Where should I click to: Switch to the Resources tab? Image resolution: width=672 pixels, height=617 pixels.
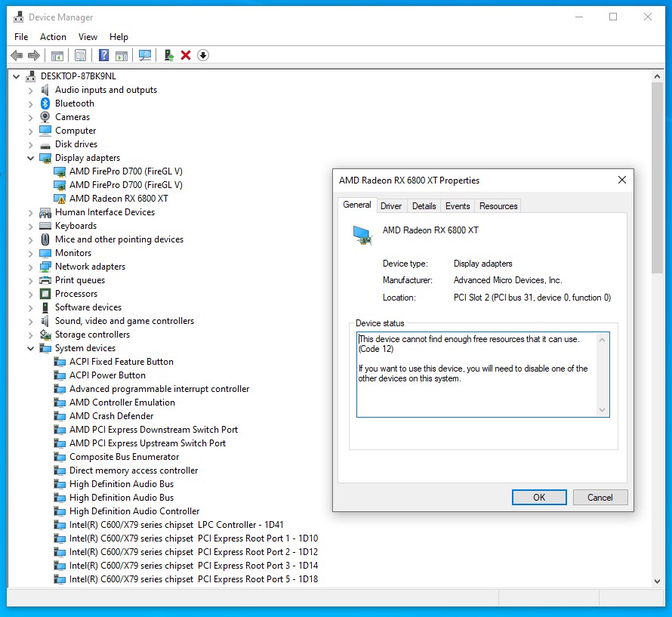click(498, 206)
